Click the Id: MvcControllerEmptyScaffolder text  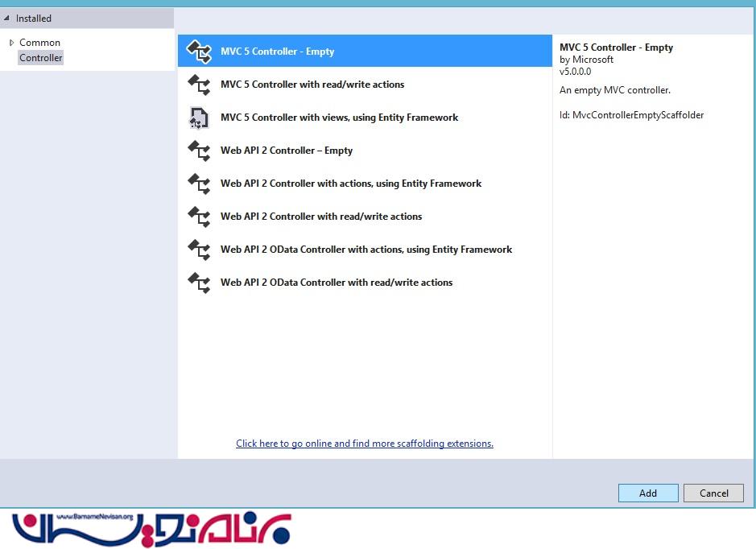coord(631,115)
